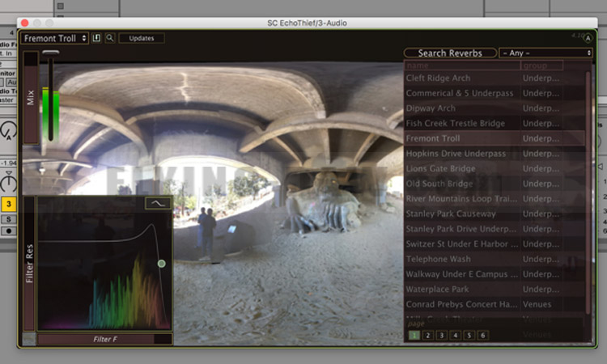Click the Search Reverbs field
Viewport: 607px width, 364px height.
(x=450, y=53)
